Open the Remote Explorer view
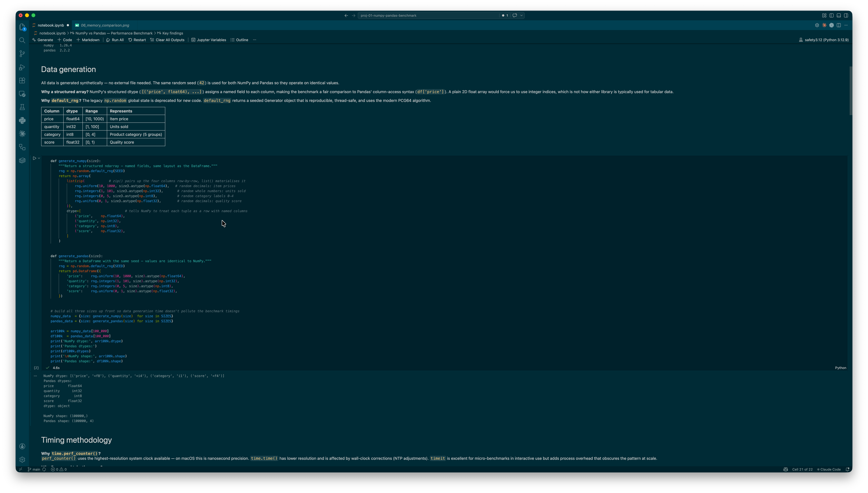 click(22, 94)
